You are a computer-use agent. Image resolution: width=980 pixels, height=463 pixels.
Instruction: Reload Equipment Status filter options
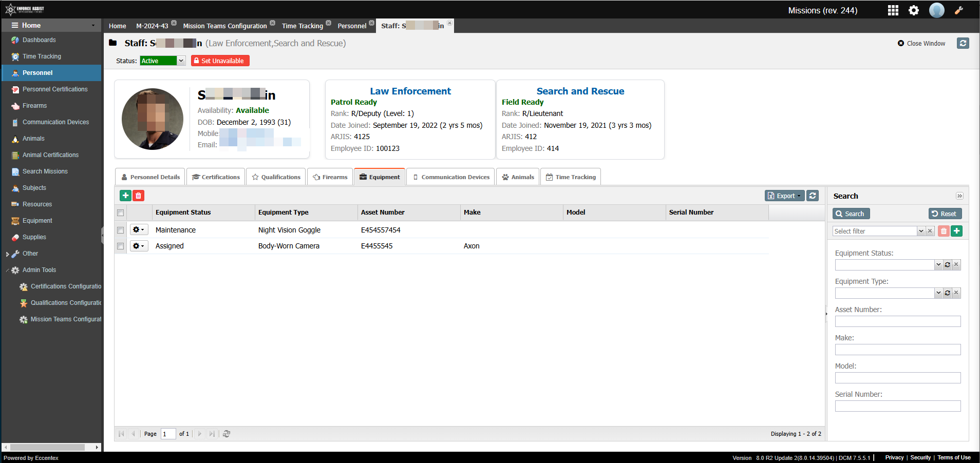(x=947, y=265)
